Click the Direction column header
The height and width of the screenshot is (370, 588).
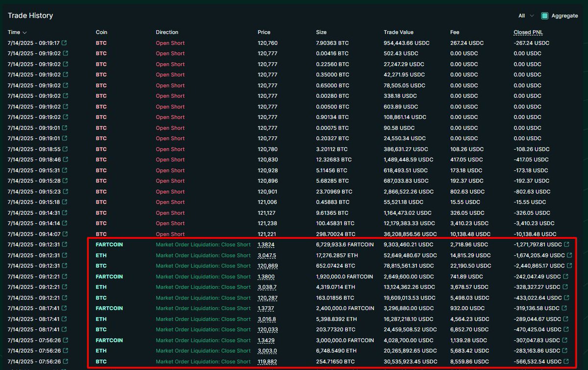(167, 32)
